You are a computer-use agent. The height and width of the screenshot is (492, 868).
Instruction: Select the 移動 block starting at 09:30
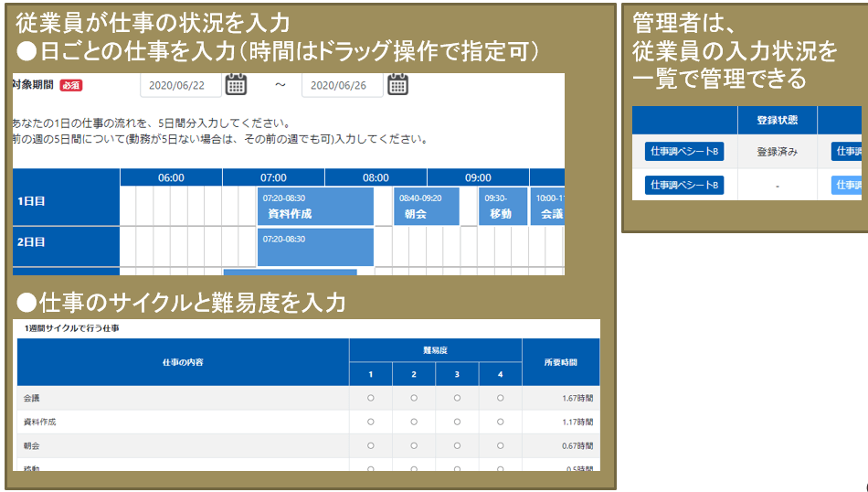pos(503,207)
